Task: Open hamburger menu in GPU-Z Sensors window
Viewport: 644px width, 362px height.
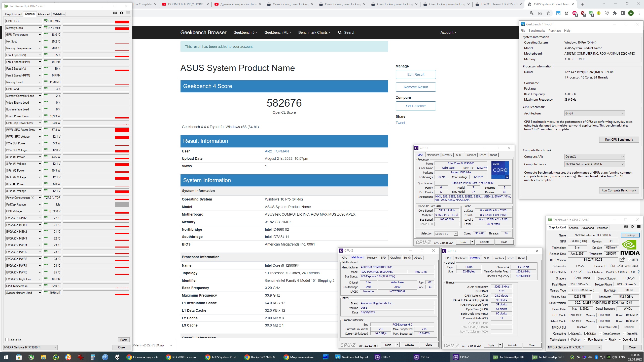Action: (128, 13)
